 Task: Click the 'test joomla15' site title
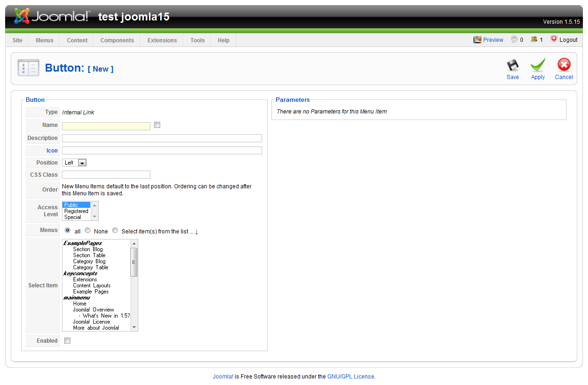[x=134, y=17]
